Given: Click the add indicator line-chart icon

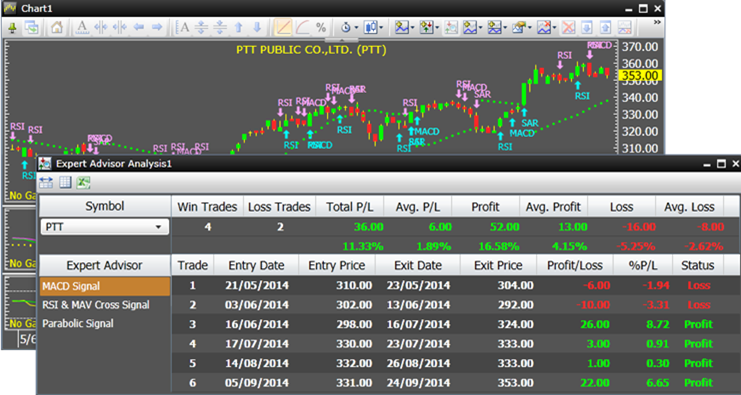Looking at the screenshot, I should click(x=402, y=27).
